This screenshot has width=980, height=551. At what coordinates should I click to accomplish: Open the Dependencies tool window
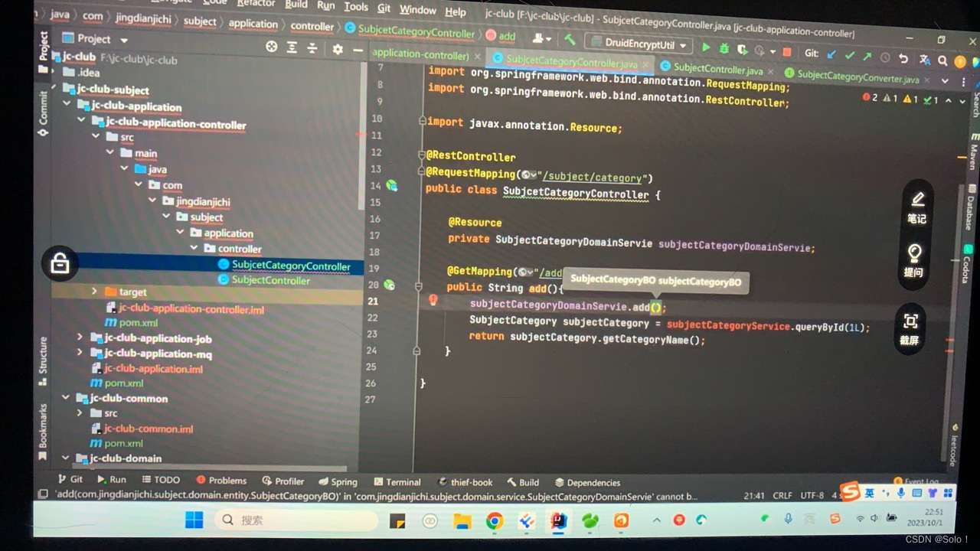pos(587,483)
